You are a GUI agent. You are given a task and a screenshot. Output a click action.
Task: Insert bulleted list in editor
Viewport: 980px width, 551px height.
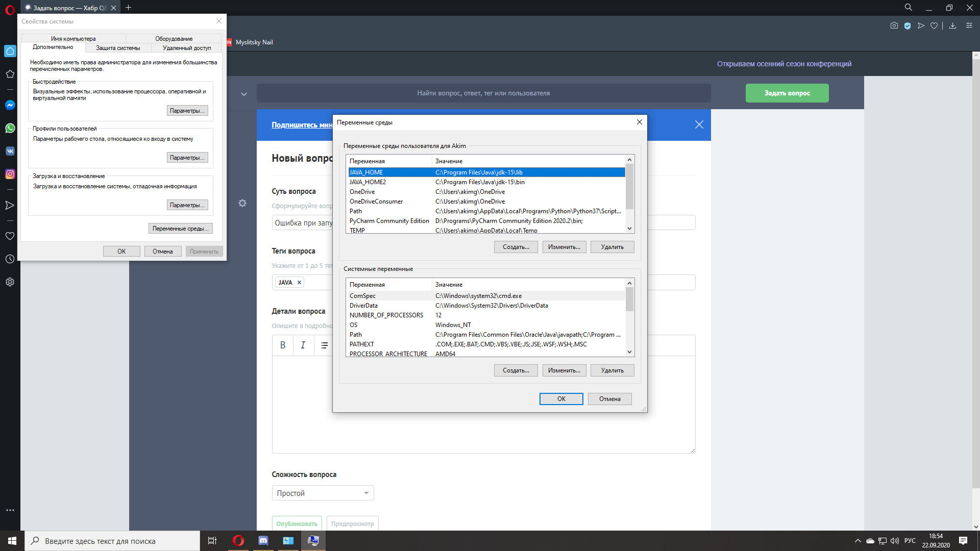[324, 345]
